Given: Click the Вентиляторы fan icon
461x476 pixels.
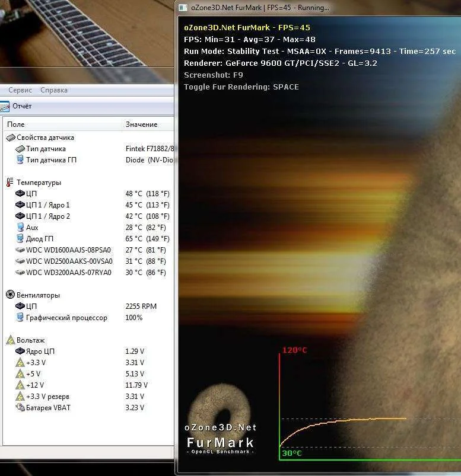Looking at the screenshot, I should click(10, 295).
